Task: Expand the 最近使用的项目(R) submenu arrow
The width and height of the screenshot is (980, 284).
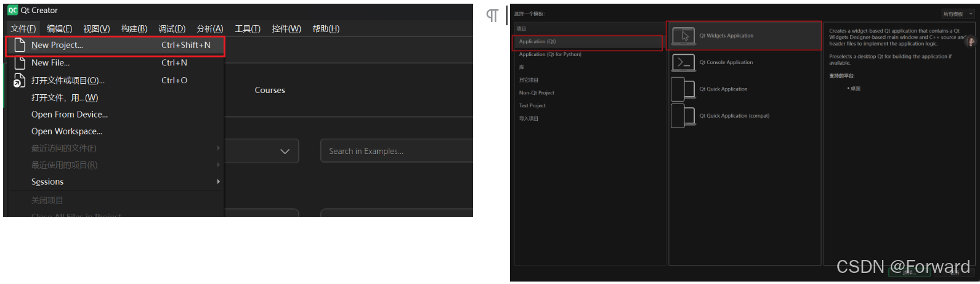Action: point(219,165)
